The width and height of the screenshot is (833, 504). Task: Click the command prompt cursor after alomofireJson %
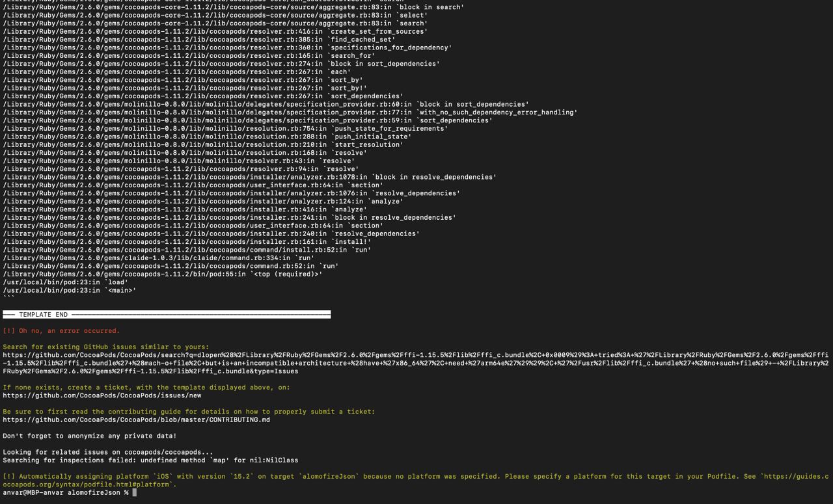(x=135, y=492)
